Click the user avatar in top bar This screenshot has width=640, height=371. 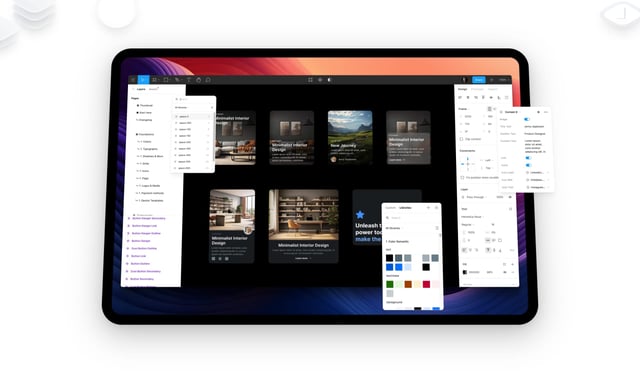point(464,80)
